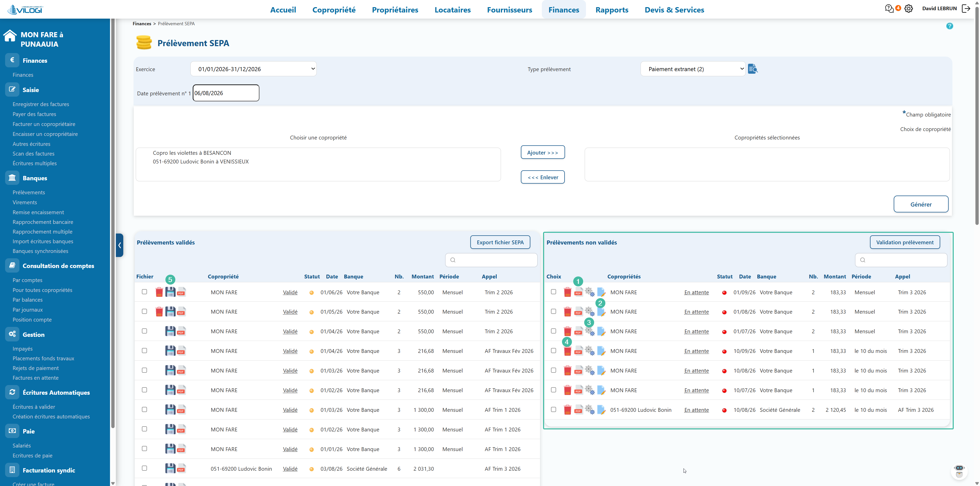Open the Rapports top menu

point(612,10)
